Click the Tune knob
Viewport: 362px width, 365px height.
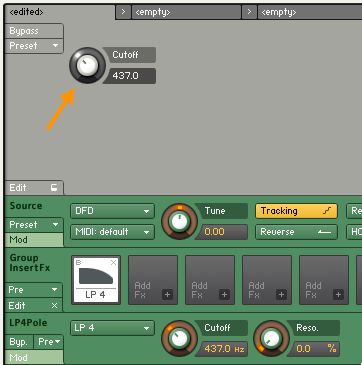(x=179, y=222)
